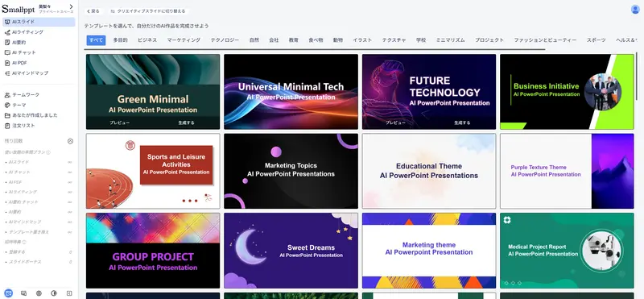Toggle the dark/light contrast theme icon
Screen dimensions: 644x299
[x=54, y=293]
